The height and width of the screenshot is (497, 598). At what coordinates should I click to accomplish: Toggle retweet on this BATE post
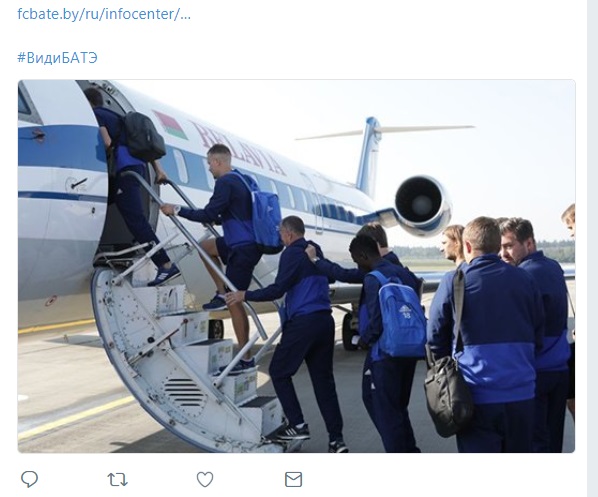pyautogui.click(x=117, y=479)
